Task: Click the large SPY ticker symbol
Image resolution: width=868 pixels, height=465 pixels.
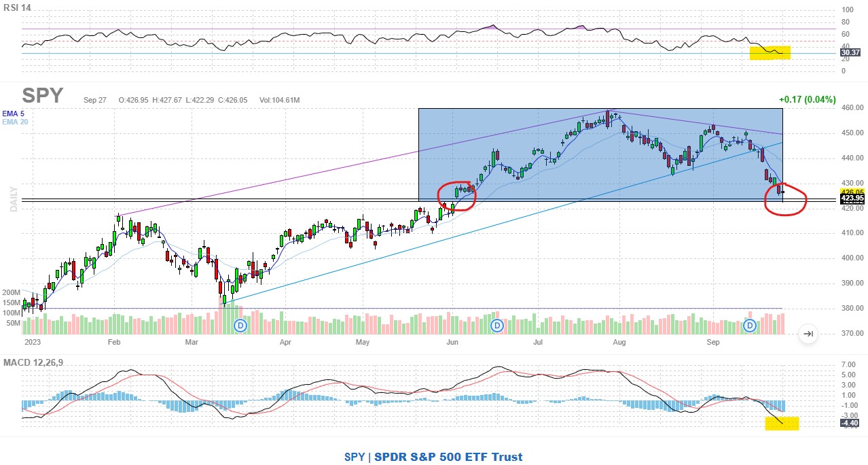Action: (x=42, y=96)
